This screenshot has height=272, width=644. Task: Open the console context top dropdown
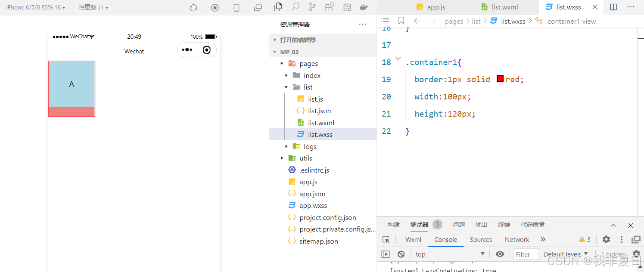click(x=450, y=254)
